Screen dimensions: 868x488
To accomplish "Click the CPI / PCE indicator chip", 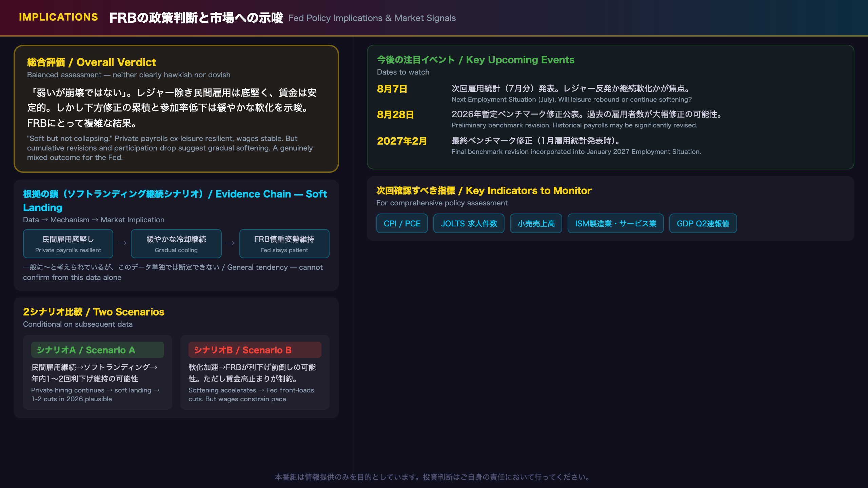I will [402, 224].
